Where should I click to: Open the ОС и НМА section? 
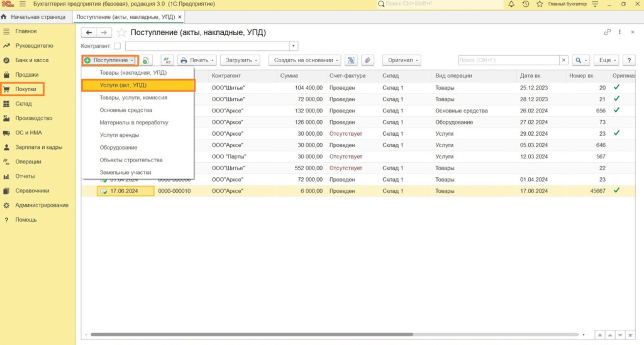pos(28,133)
